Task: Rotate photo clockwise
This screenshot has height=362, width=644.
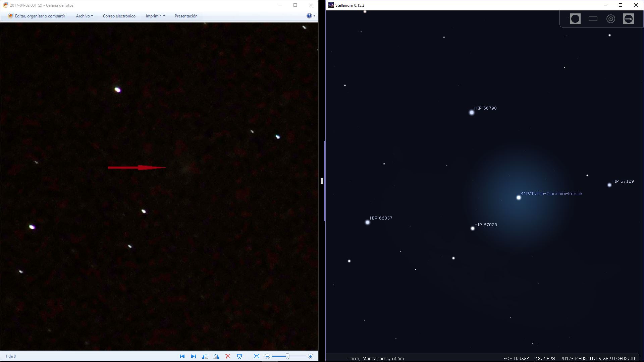Action: coord(216,356)
